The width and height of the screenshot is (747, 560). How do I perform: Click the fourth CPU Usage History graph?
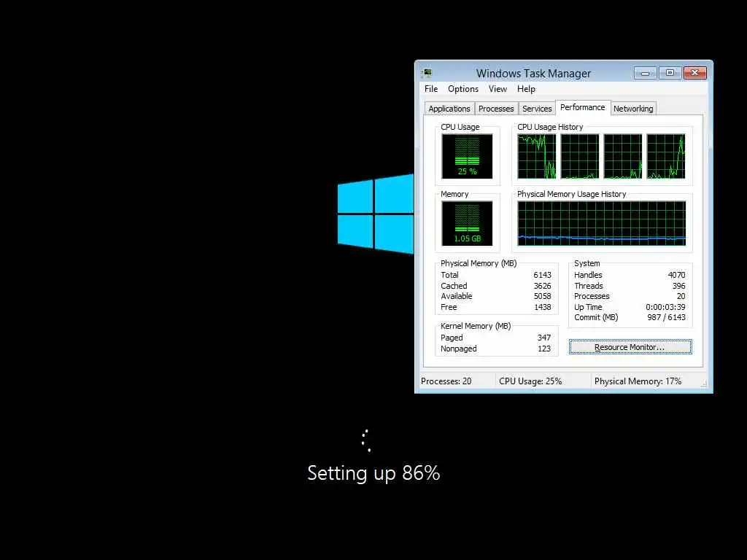(666, 157)
